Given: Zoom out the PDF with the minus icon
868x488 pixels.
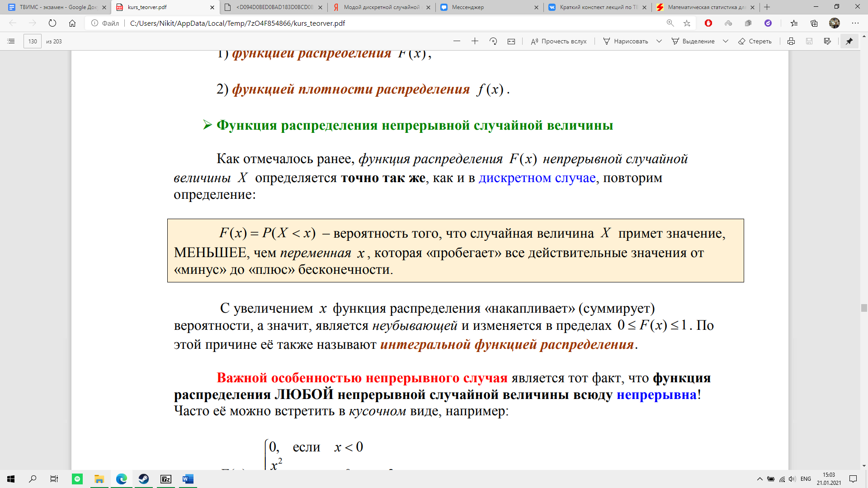Looking at the screenshot, I should click(x=457, y=41).
